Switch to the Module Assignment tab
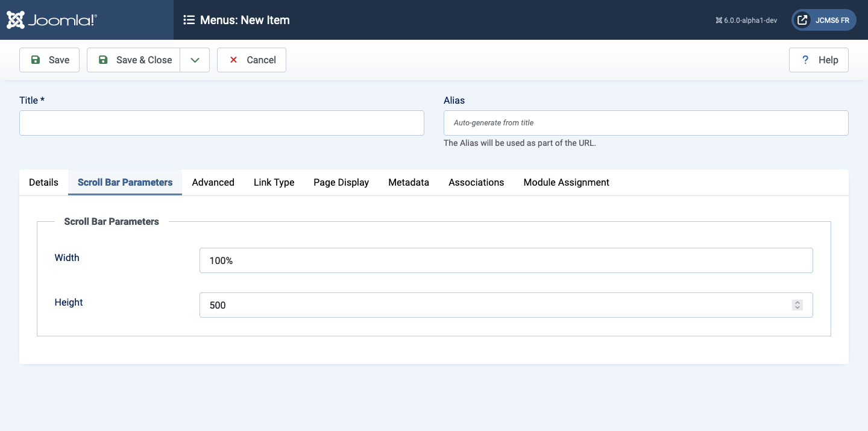The height and width of the screenshot is (431, 868). click(x=566, y=182)
